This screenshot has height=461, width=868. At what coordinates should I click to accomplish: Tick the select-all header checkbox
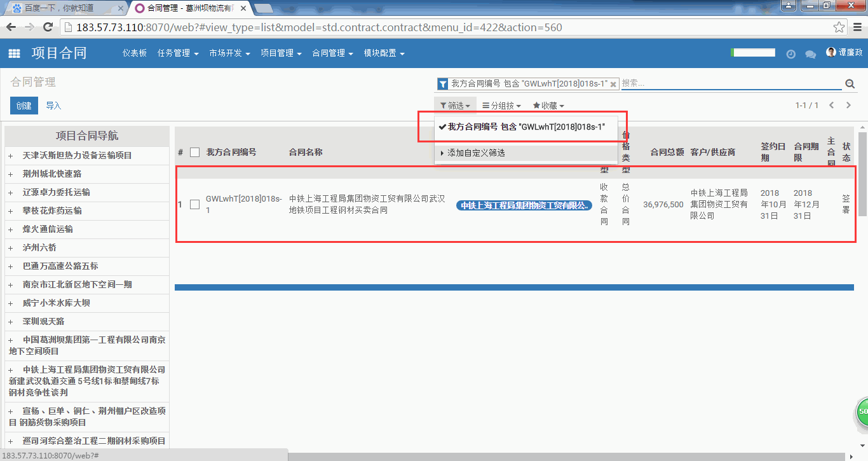click(x=195, y=153)
